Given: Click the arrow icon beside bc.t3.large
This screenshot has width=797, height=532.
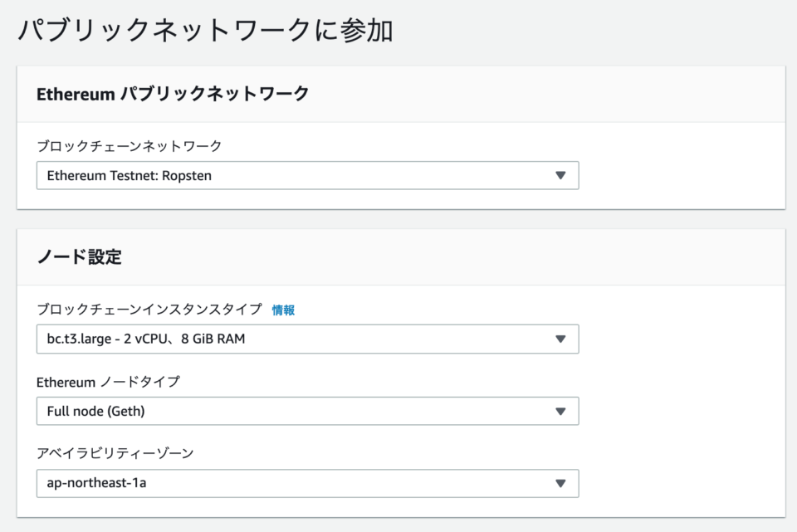Looking at the screenshot, I should tap(560, 339).
